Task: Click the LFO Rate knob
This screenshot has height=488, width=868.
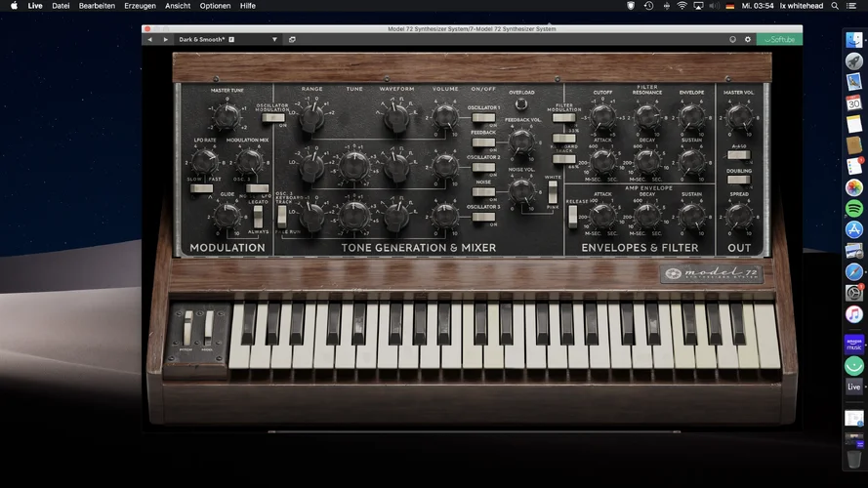Action: [x=205, y=161]
